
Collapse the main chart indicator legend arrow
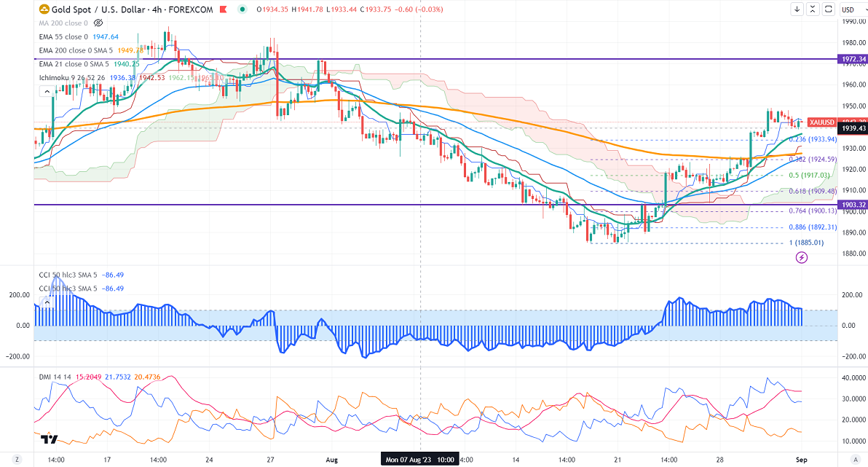pos(47,91)
